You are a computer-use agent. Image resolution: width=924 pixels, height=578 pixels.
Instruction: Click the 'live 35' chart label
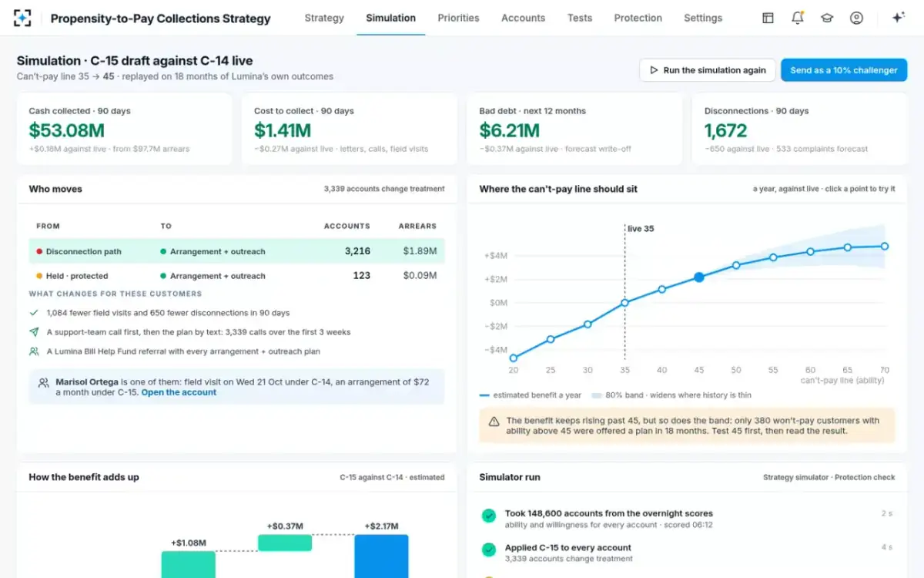tap(641, 229)
